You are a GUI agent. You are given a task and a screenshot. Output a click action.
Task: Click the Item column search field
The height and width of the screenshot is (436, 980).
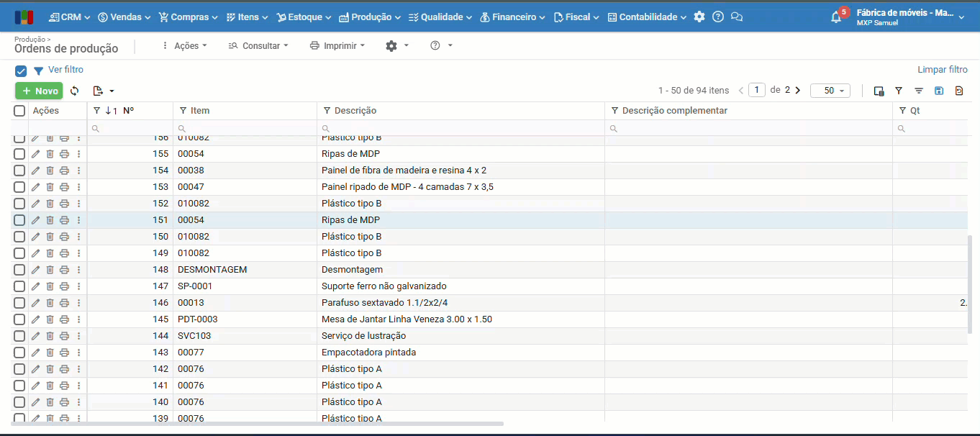[x=245, y=128]
